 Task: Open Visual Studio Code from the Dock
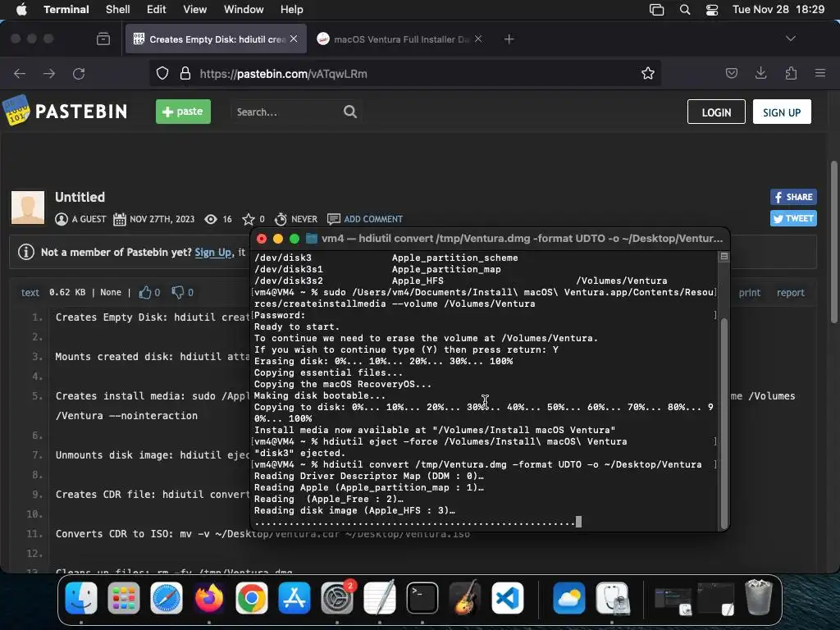pyautogui.click(x=507, y=598)
